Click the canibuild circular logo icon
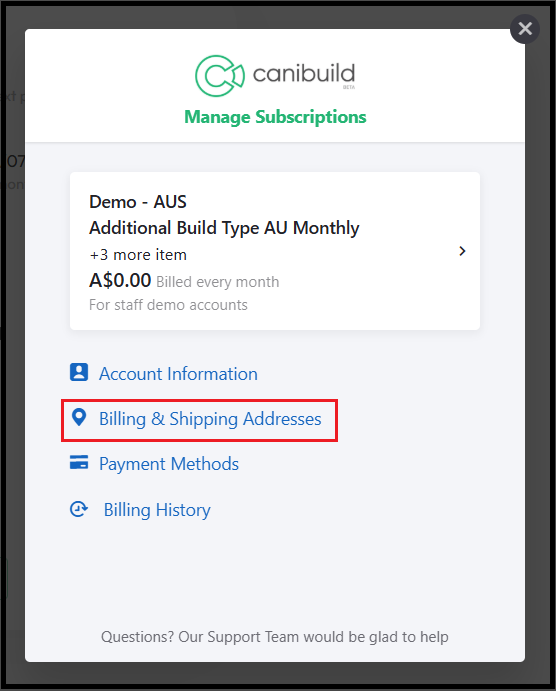The height and width of the screenshot is (691, 556). pyautogui.click(x=219, y=76)
